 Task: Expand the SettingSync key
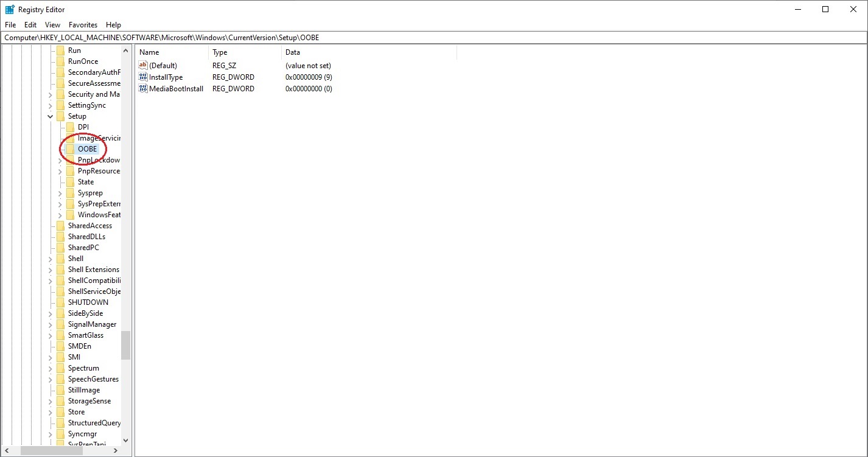[51, 105]
